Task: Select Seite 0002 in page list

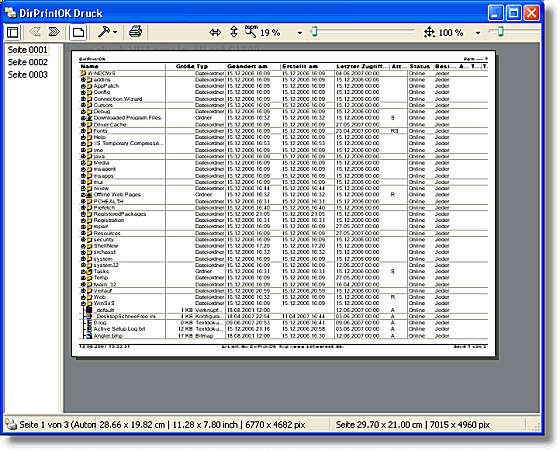Action: tap(28, 62)
